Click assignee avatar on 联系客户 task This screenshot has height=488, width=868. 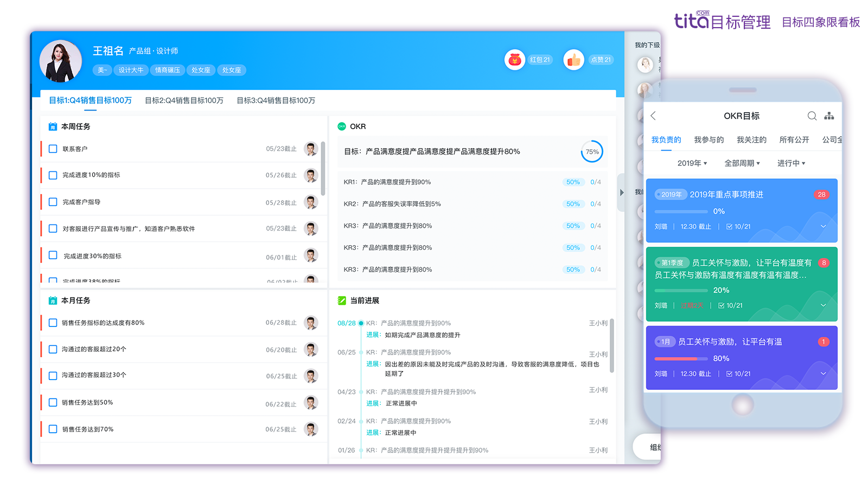tap(311, 149)
